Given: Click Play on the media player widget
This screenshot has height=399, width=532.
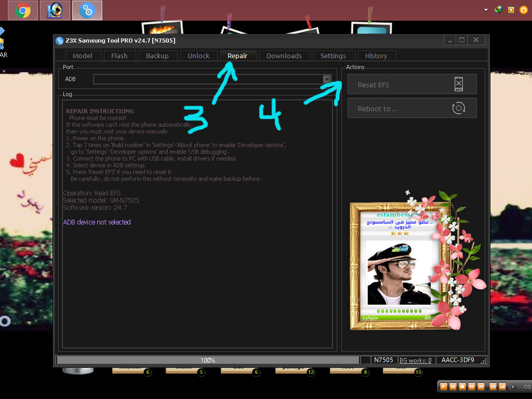Looking at the screenshot, I should tap(444, 386).
